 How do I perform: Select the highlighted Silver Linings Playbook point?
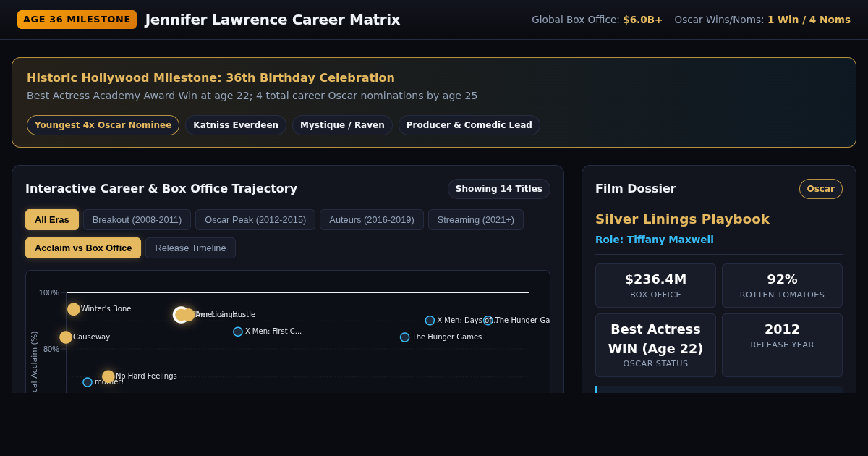[x=181, y=315]
